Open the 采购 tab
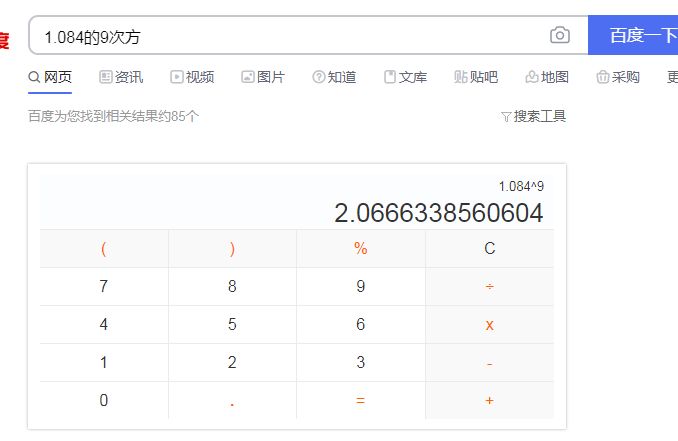This screenshot has height=441, width=678. coord(618,77)
